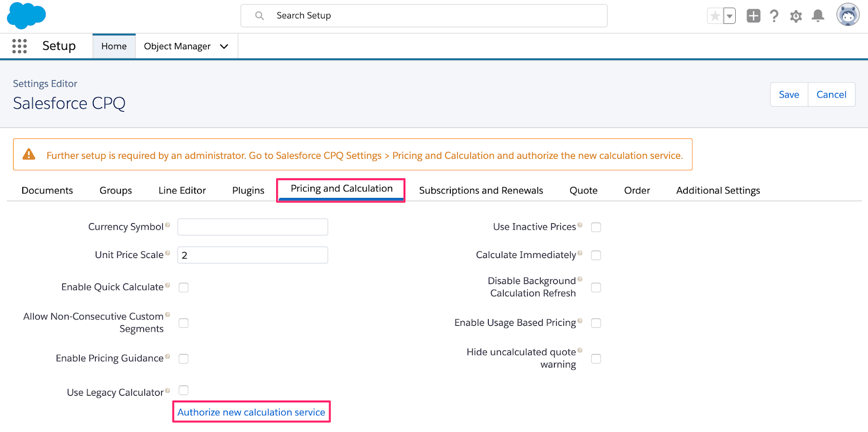Image resolution: width=868 pixels, height=432 pixels.
Task: Open the Global Actions plus icon
Action: coord(754,16)
